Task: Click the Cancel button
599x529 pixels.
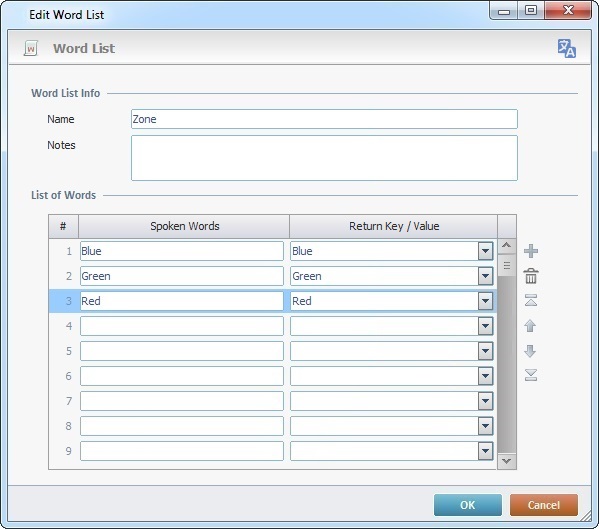Action: pos(544,505)
